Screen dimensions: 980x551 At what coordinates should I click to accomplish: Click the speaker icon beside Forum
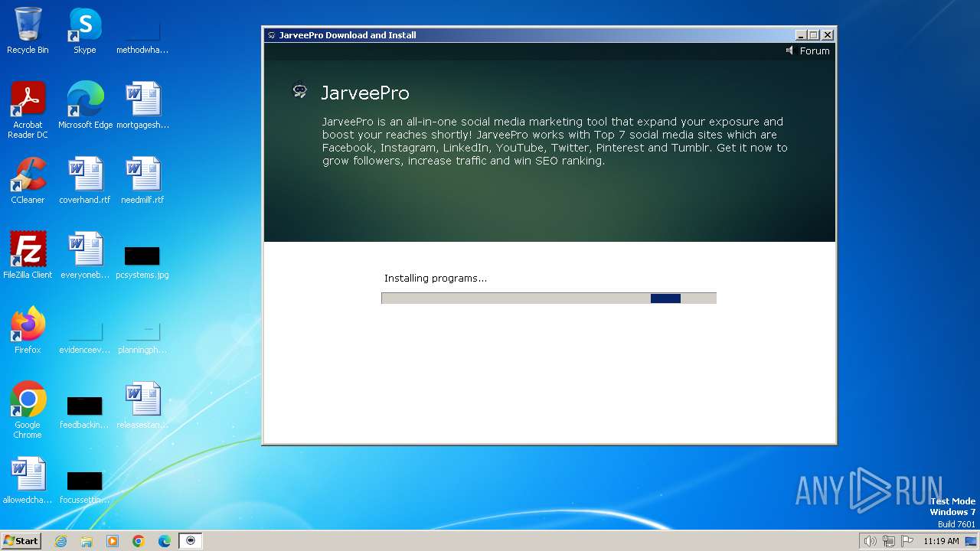(789, 51)
